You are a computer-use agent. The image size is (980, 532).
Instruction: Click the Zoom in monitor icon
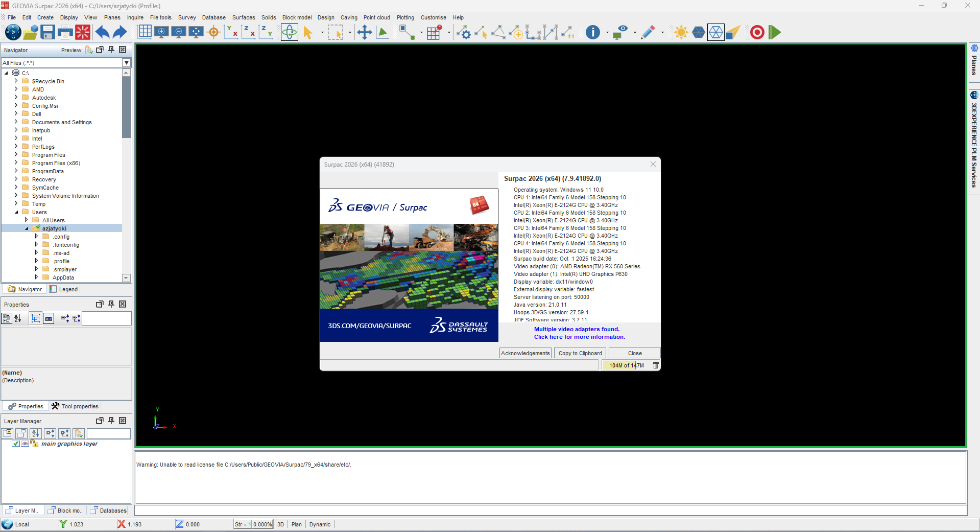(161, 32)
